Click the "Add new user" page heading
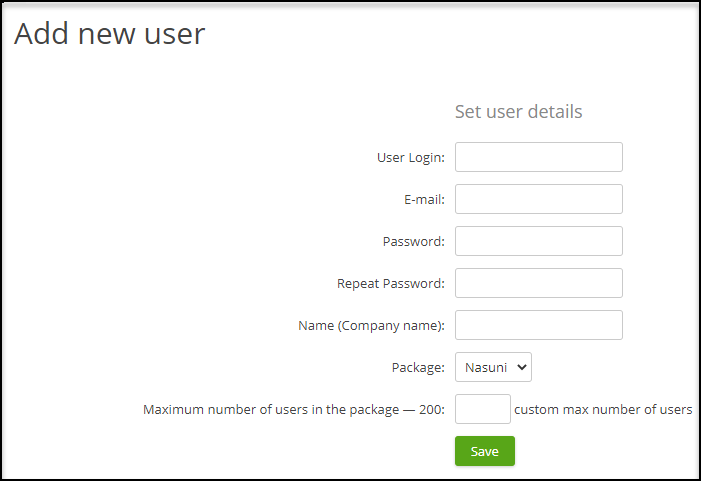Screen dimensions: 701x481 tap(109, 34)
